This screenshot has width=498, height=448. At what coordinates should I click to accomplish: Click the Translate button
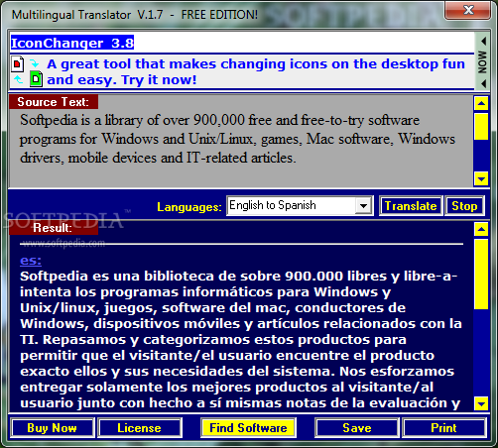(x=411, y=206)
